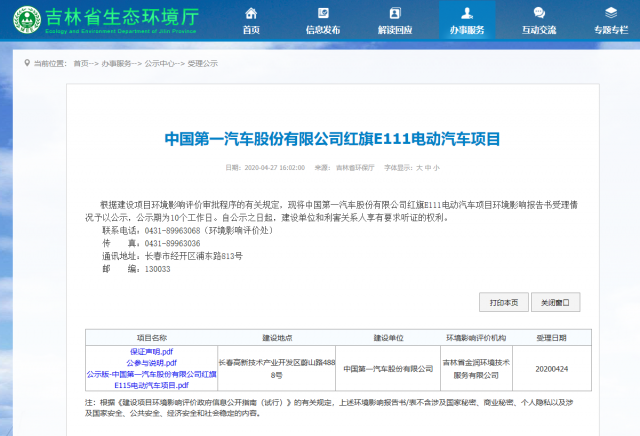Click the table cell 中国第一汽车股份有限公司
The image size is (640, 436).
(388, 369)
